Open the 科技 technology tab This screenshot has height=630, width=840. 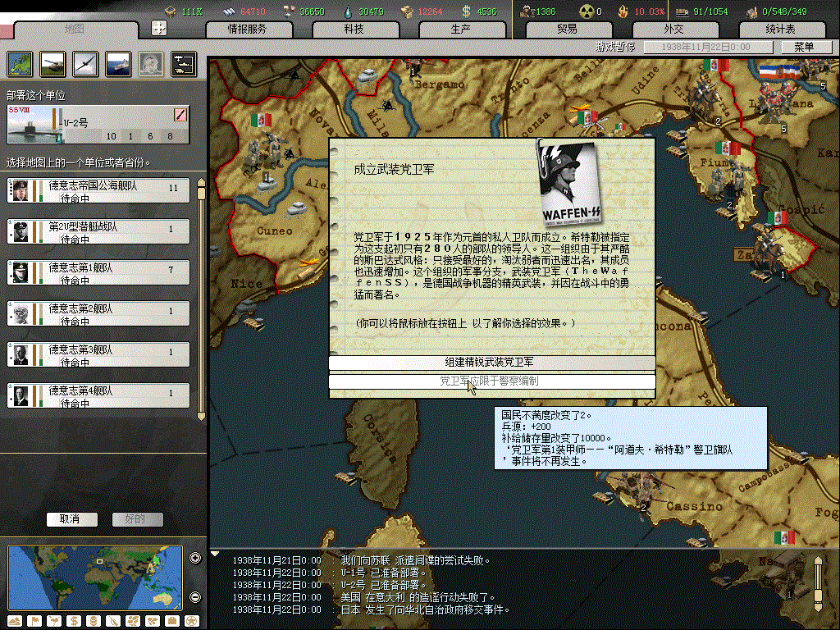coord(354,30)
